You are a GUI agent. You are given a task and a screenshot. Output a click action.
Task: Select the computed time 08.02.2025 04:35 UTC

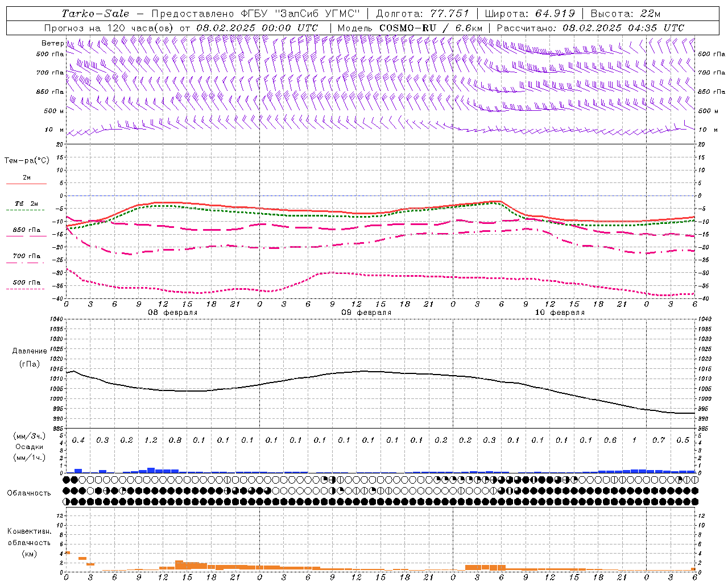(623, 27)
